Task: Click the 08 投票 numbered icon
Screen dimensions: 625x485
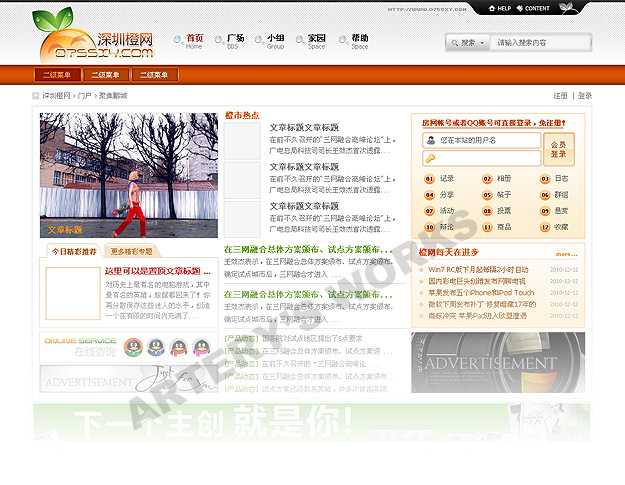Action: pyautogui.click(x=488, y=211)
